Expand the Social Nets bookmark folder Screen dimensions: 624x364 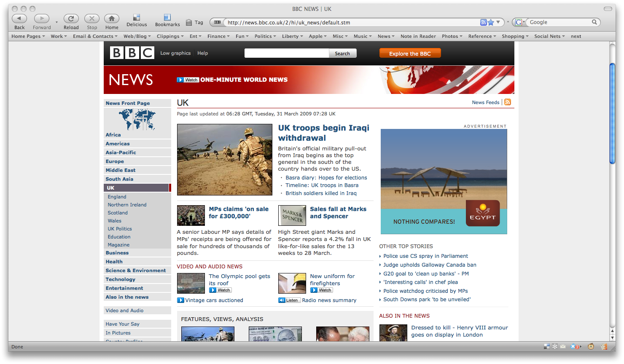point(549,36)
